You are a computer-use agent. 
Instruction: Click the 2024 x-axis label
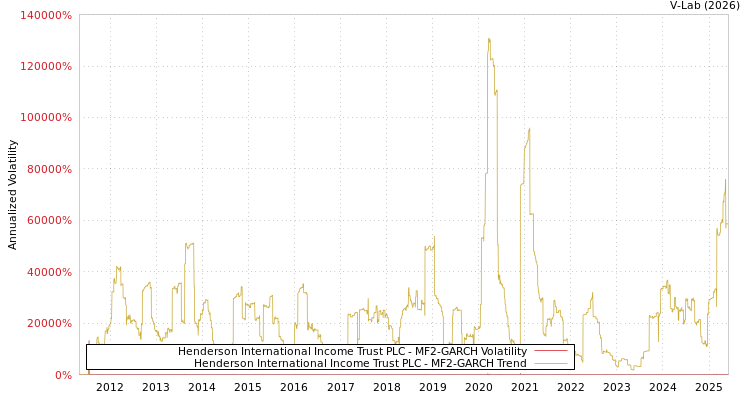663,387
